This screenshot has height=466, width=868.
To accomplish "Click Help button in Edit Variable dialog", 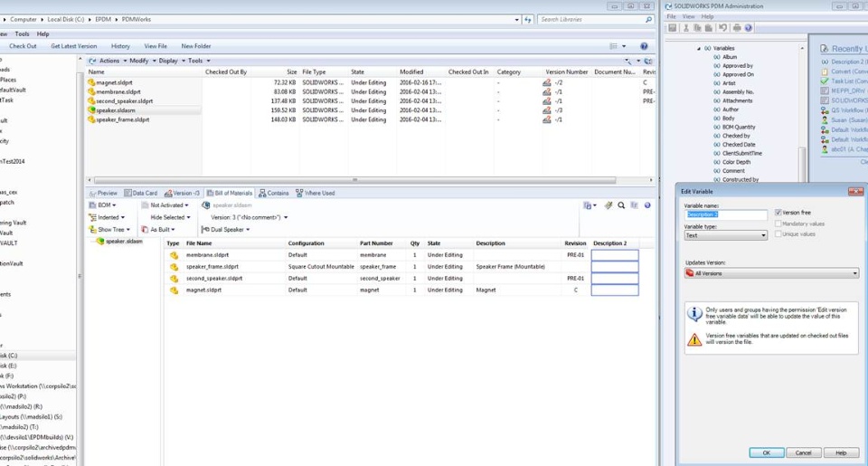I will (x=841, y=452).
